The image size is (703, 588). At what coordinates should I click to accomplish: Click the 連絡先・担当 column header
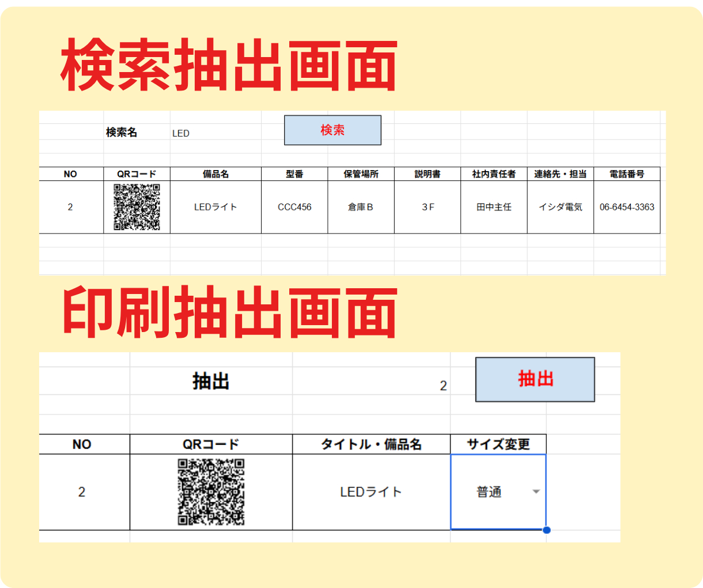pos(560,174)
